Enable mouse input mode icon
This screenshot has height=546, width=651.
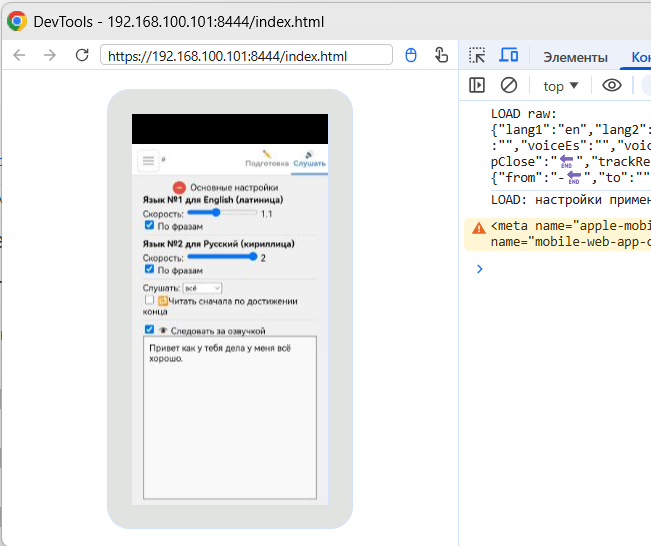tap(410, 56)
